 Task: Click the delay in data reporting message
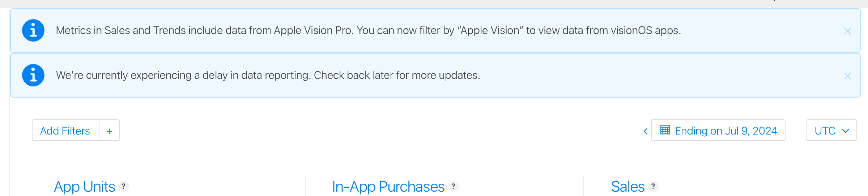pyautogui.click(x=268, y=75)
